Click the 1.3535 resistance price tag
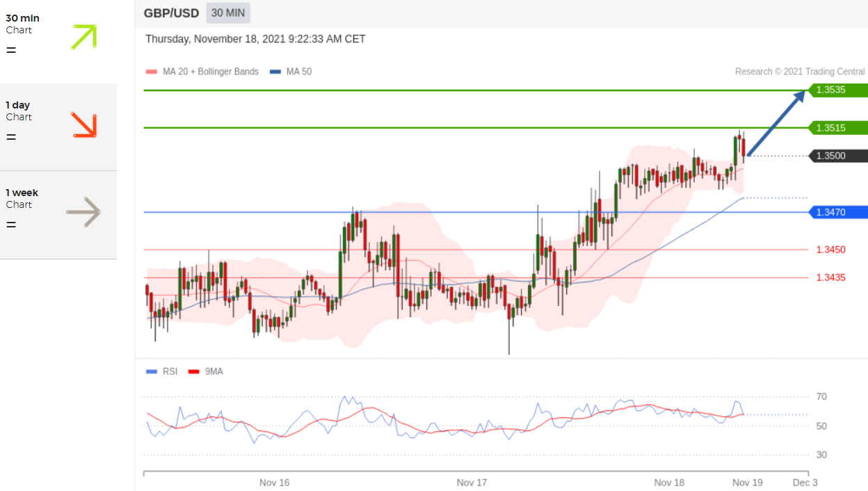Viewport: 868px width, 491px height. coord(838,90)
